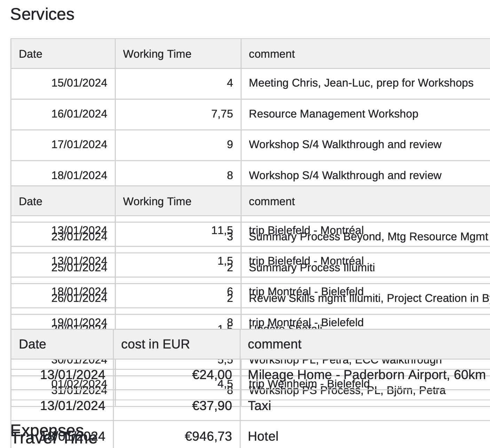Select the Resource Management Workshop comment
The height and width of the screenshot is (448, 490).
333,114
